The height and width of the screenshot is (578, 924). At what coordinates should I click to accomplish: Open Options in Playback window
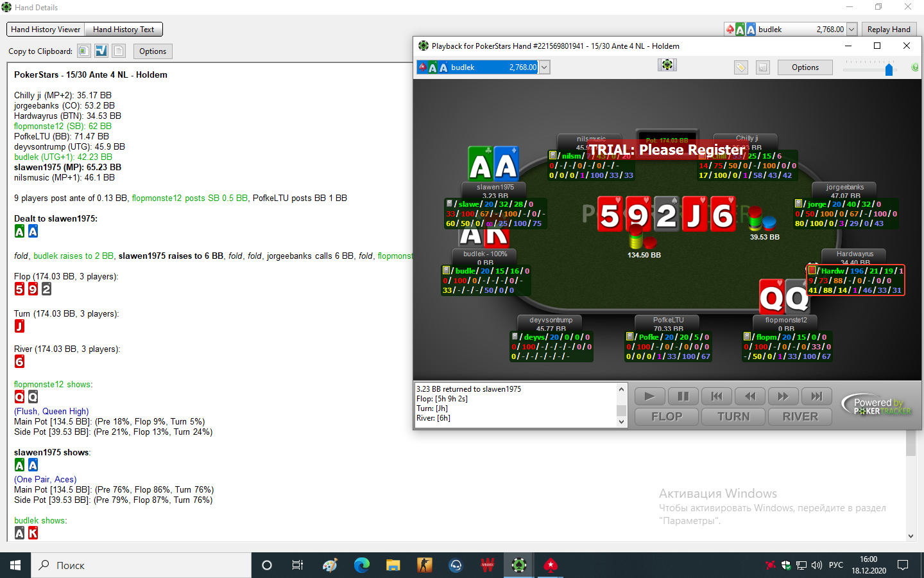tap(805, 67)
